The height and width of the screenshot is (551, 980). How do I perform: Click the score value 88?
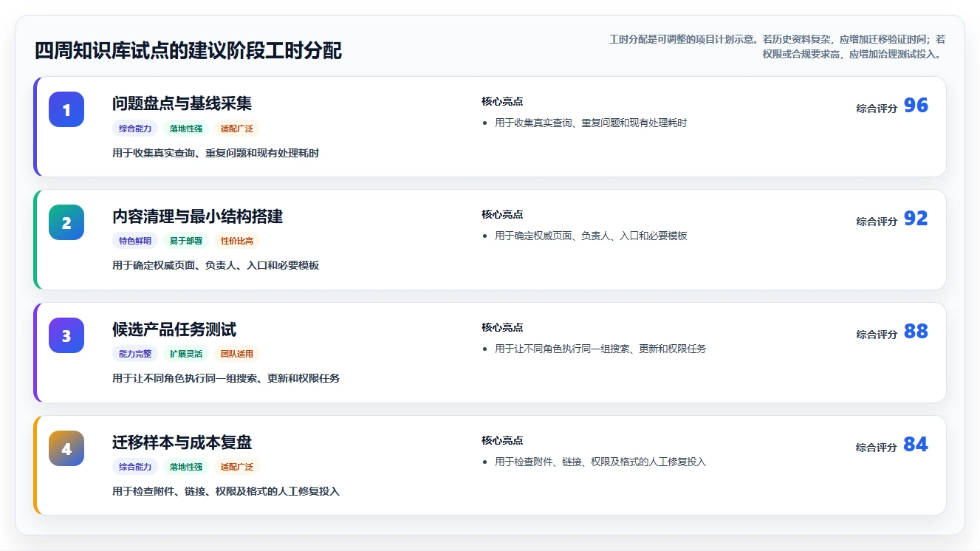pos(916,332)
